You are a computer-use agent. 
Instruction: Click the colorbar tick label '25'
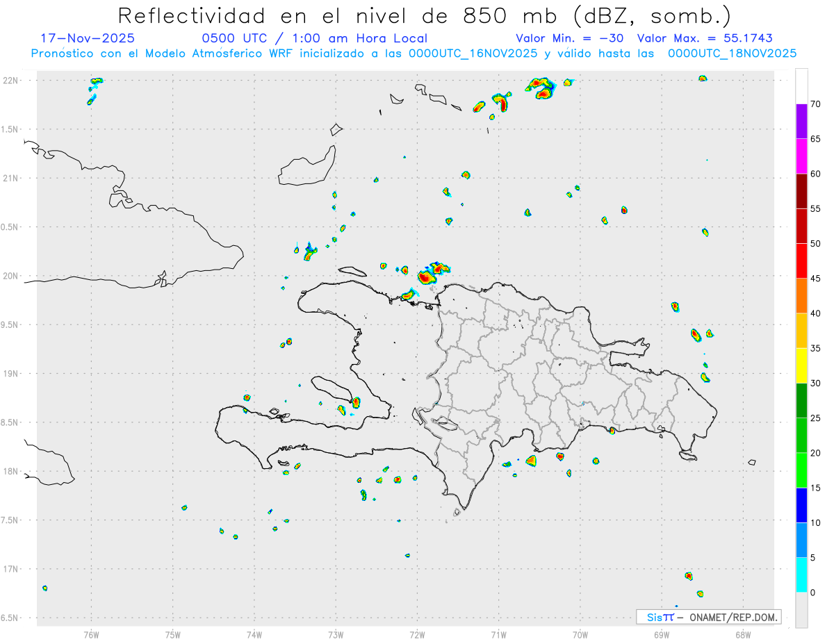tap(816, 418)
